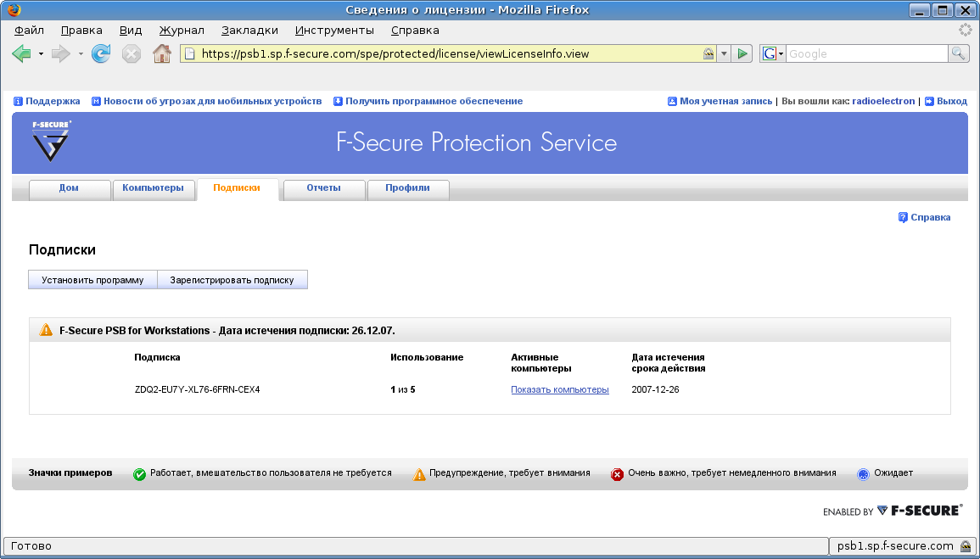This screenshot has height=559, width=980.
Task: Expand the address bar history dropdown
Action: point(724,53)
